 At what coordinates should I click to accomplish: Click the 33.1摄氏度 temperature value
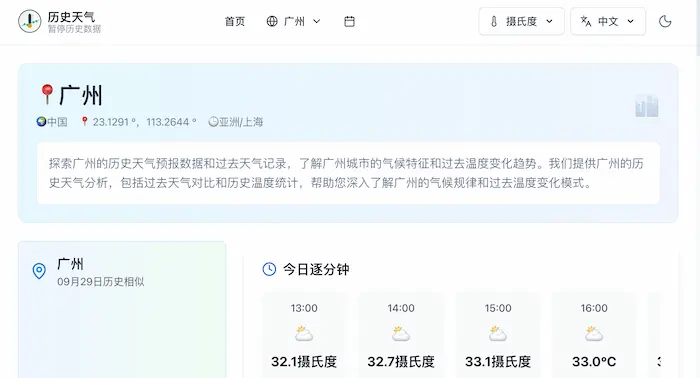tap(498, 361)
